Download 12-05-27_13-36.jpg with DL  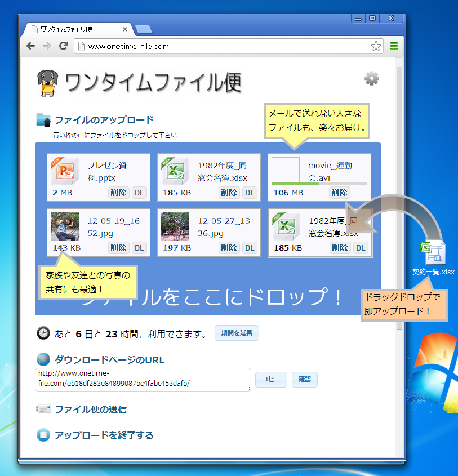(250, 248)
